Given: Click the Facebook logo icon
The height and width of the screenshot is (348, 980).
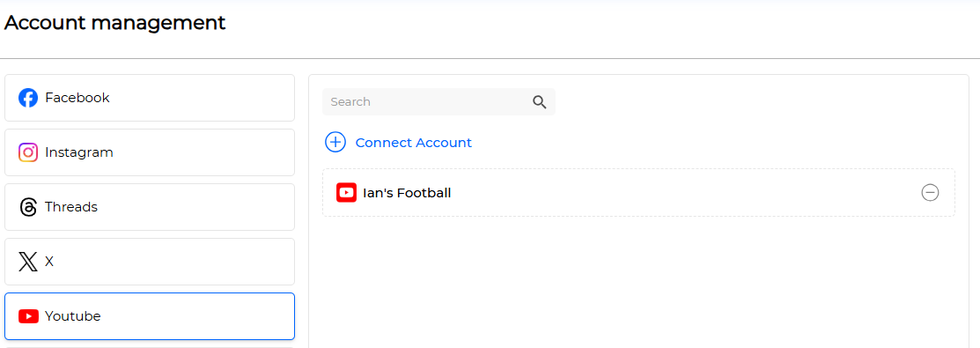Looking at the screenshot, I should coord(28,98).
